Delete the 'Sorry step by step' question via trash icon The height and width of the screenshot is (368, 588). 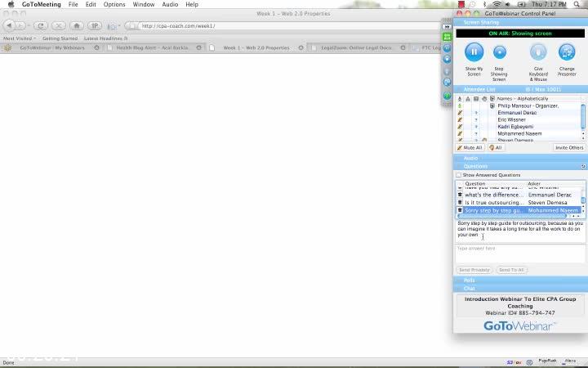[460, 210]
